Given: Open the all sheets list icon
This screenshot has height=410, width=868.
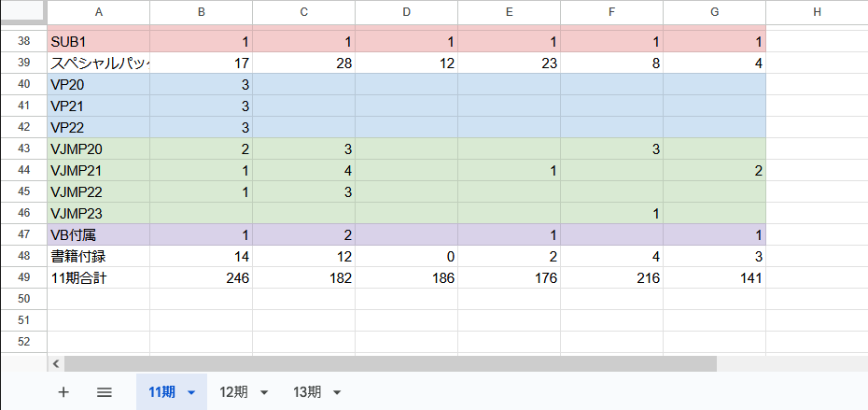Looking at the screenshot, I should coord(105,392).
